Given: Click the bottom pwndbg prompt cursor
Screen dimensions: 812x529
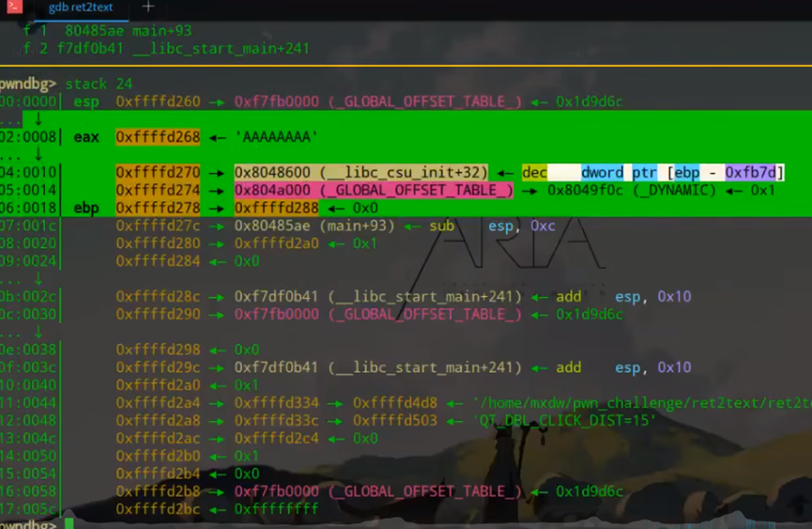Looking at the screenshot, I should [x=69, y=524].
